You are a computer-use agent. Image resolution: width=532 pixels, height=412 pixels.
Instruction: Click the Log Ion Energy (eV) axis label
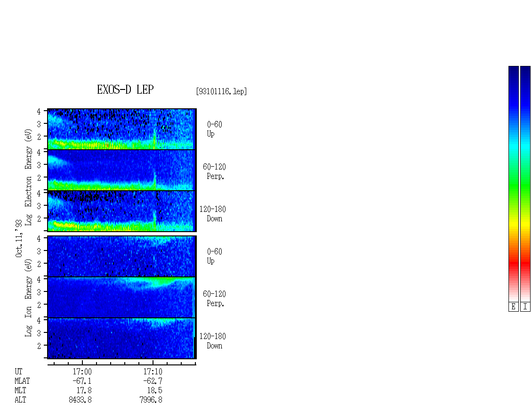point(28,298)
